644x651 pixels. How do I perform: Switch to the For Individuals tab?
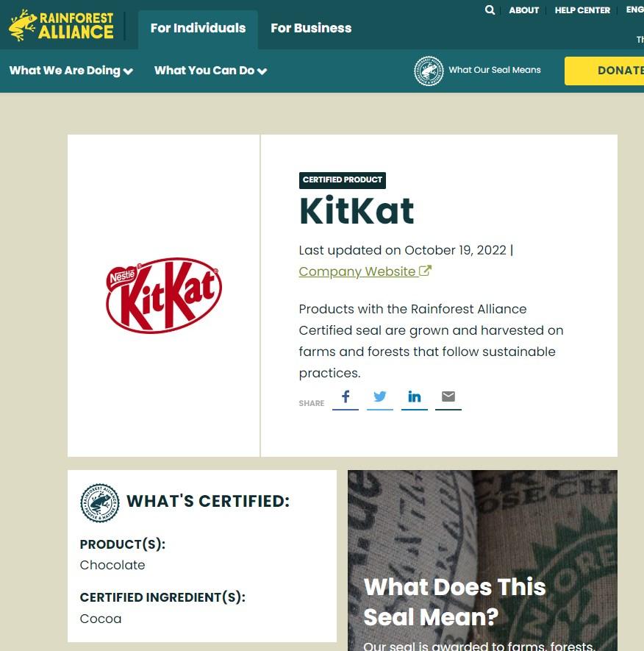198,28
